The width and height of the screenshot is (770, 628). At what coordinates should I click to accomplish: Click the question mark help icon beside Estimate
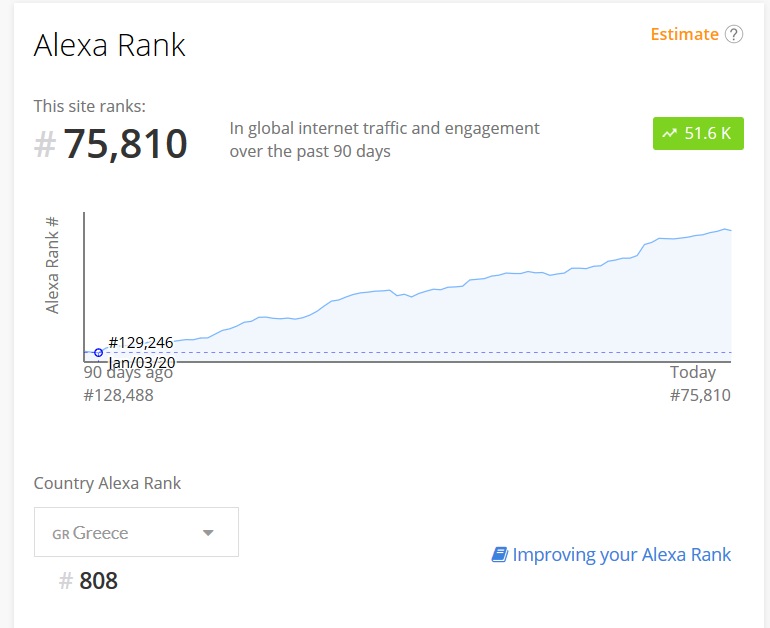pyautogui.click(x=734, y=34)
